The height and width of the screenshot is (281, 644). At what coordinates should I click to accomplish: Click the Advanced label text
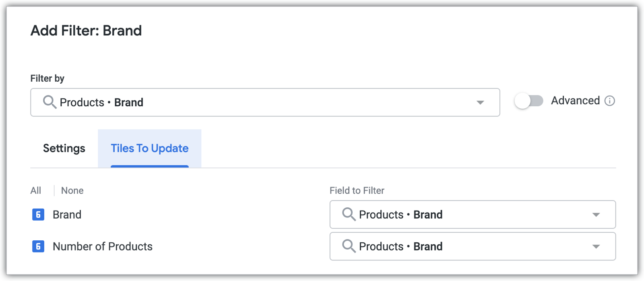coord(575,101)
